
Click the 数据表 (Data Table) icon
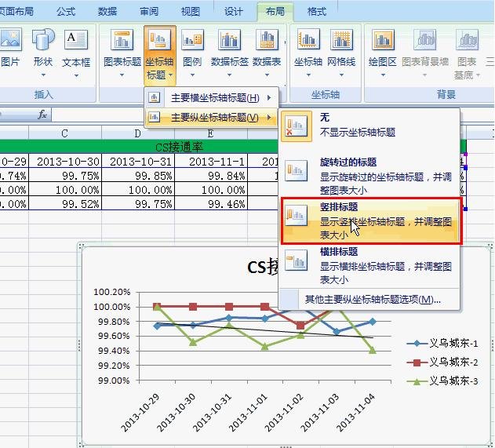pos(267,49)
